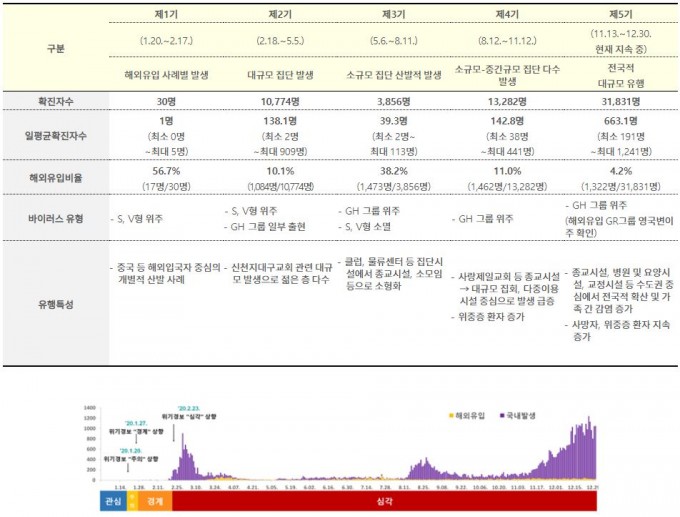Click the 해외유입비율 row label

click(54, 177)
